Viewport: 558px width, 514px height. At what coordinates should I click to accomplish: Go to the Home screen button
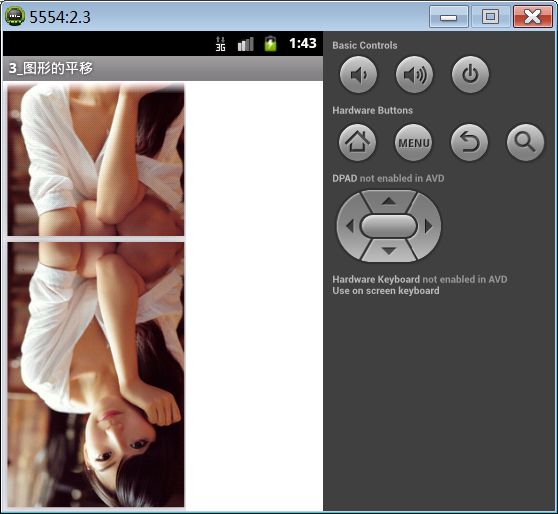pos(357,142)
